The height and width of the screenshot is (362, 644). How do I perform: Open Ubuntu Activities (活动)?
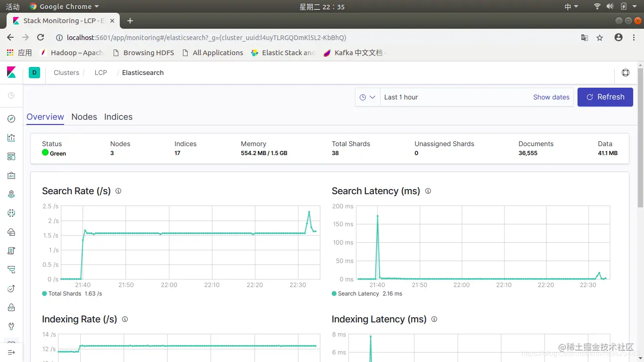tap(13, 7)
